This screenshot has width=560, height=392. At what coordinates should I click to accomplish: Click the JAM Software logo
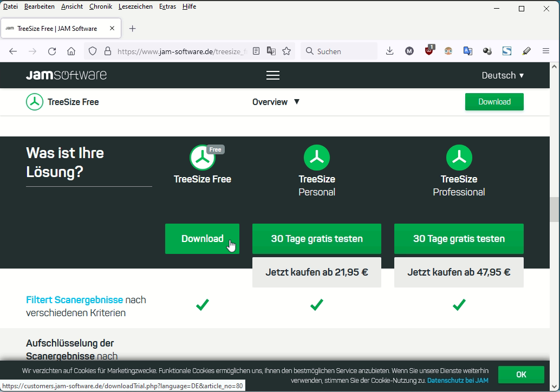[x=67, y=75]
